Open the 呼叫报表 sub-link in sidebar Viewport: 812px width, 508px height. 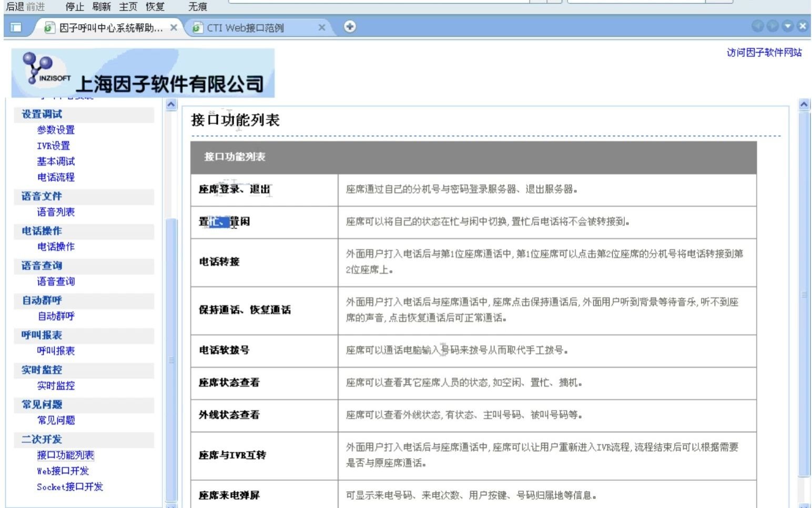click(x=56, y=351)
